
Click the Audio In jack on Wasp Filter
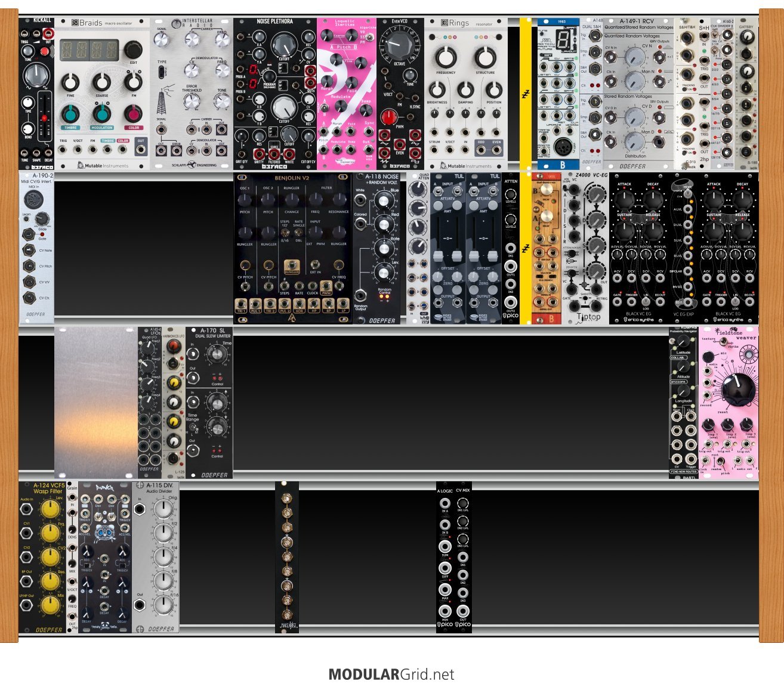[27, 509]
